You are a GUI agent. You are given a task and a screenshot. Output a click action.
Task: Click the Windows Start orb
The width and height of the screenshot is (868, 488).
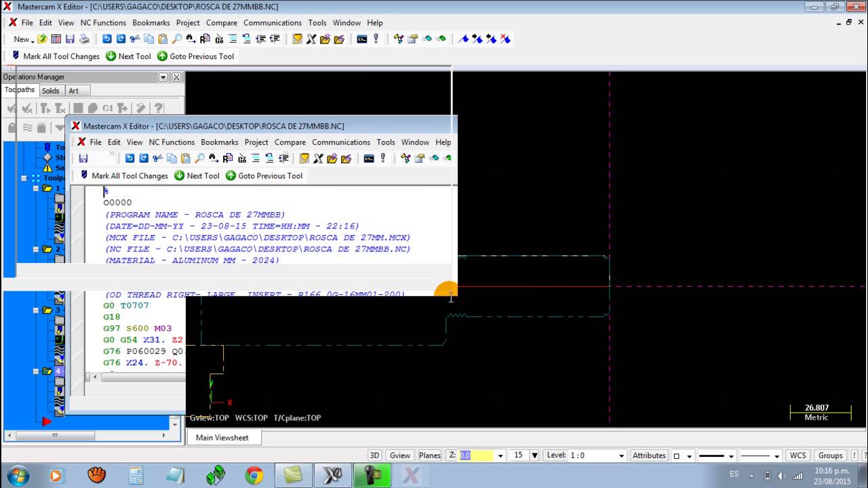pos(17,475)
